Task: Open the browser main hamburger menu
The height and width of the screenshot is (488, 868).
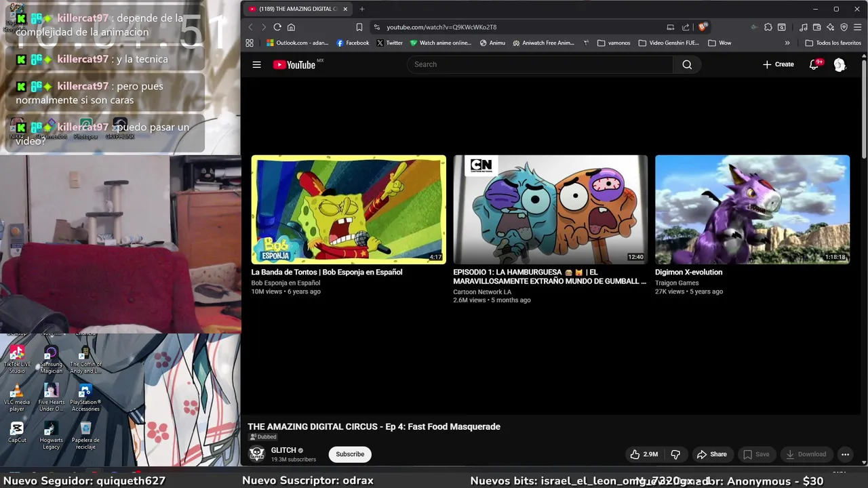Action: [858, 27]
